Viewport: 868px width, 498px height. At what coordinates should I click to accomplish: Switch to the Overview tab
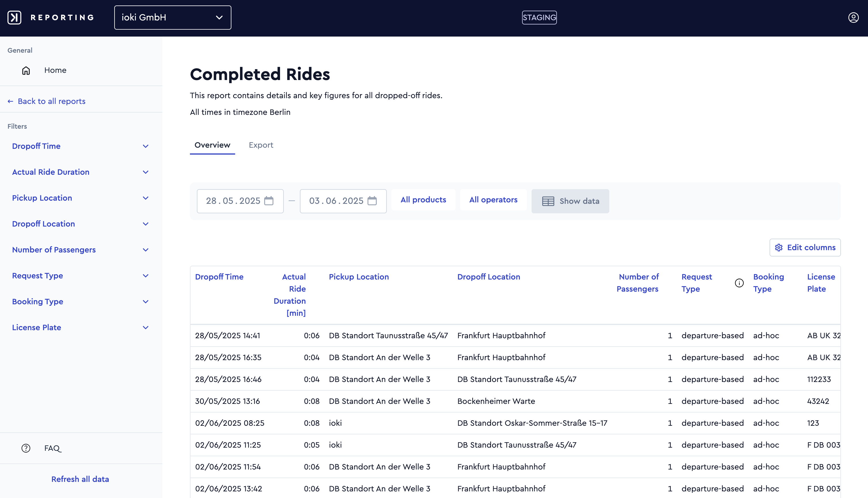click(212, 145)
